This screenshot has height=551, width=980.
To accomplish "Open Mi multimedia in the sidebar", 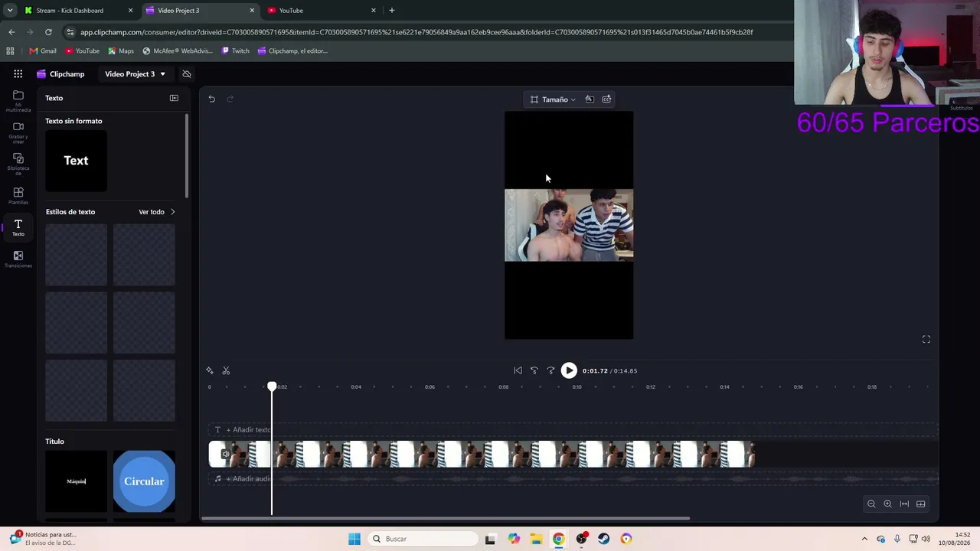I will tap(18, 101).
